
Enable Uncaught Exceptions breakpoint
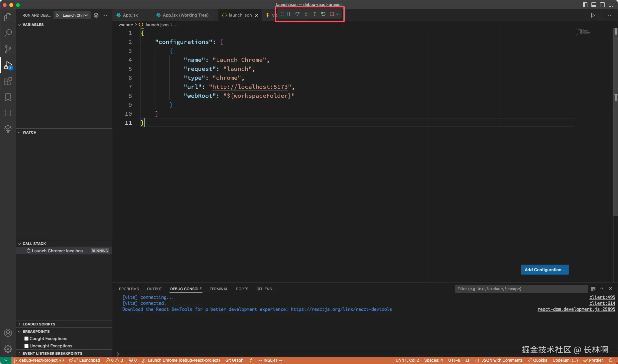tap(27, 346)
